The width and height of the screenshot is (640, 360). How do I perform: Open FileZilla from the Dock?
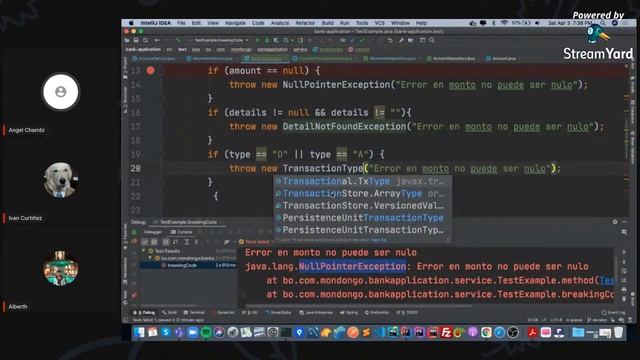[446, 333]
